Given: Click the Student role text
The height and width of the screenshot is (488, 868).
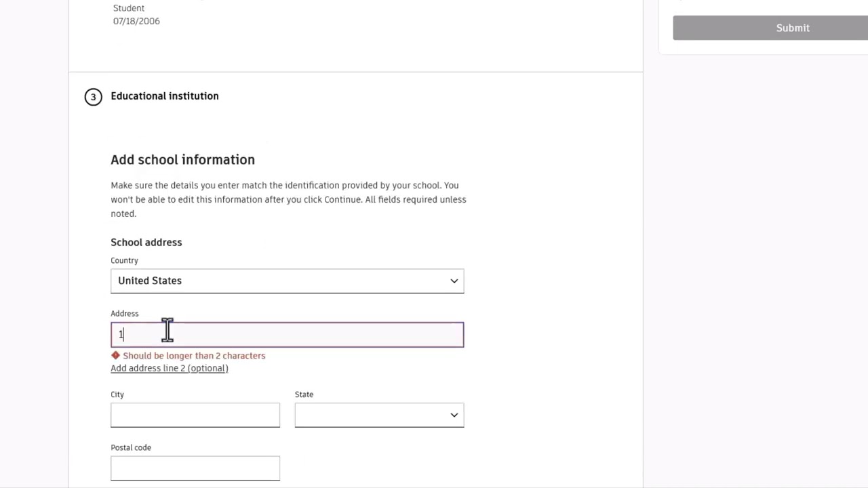Looking at the screenshot, I should [128, 8].
